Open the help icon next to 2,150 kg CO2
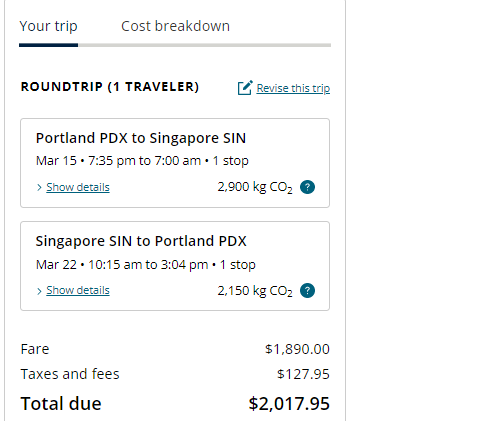Screen dimensions: 501x421 307,290
